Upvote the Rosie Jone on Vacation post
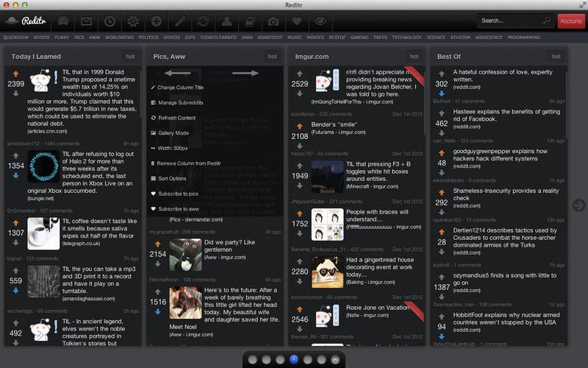 coord(300,309)
